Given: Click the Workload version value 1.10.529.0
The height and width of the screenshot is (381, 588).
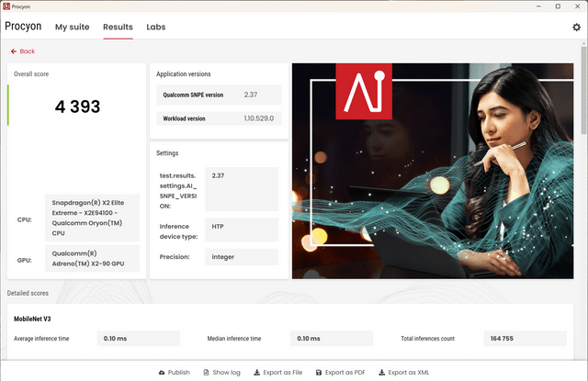Looking at the screenshot, I should [259, 118].
